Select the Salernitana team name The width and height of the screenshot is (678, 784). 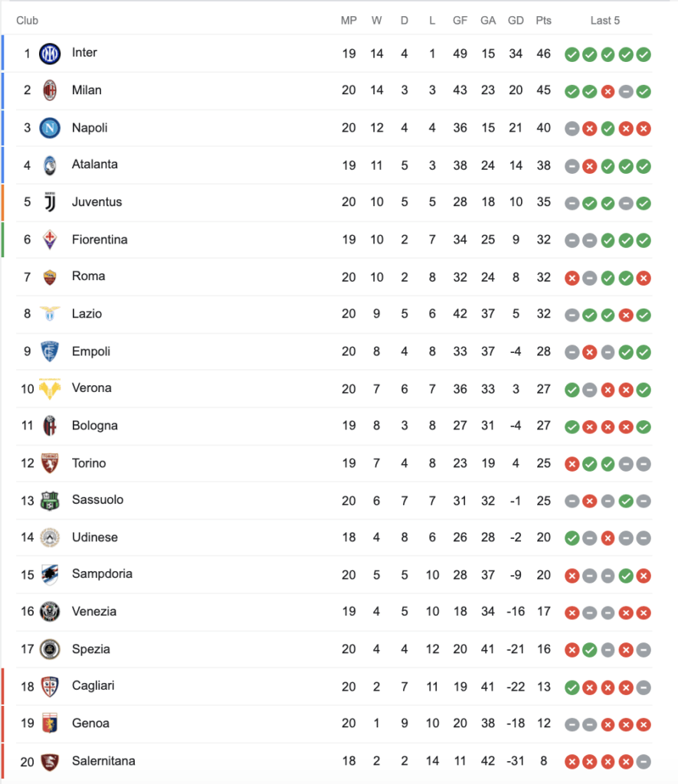coord(103,761)
